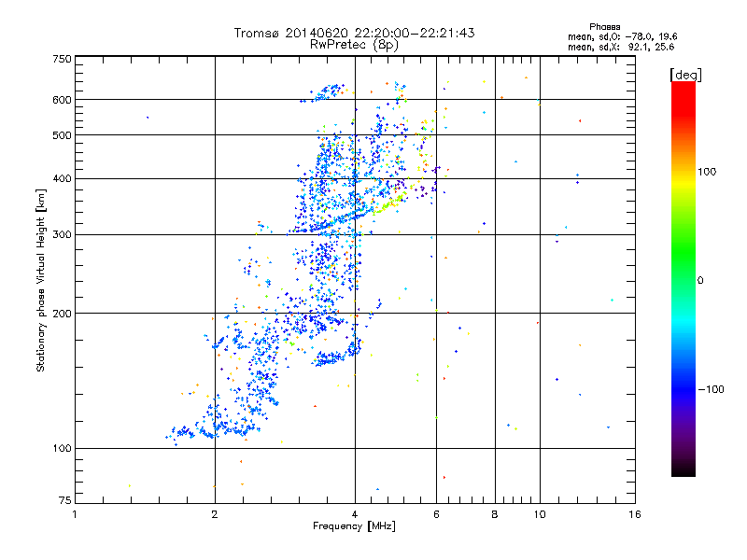Click y-axis tick label '300'
747x560 pixels.
(x=62, y=235)
